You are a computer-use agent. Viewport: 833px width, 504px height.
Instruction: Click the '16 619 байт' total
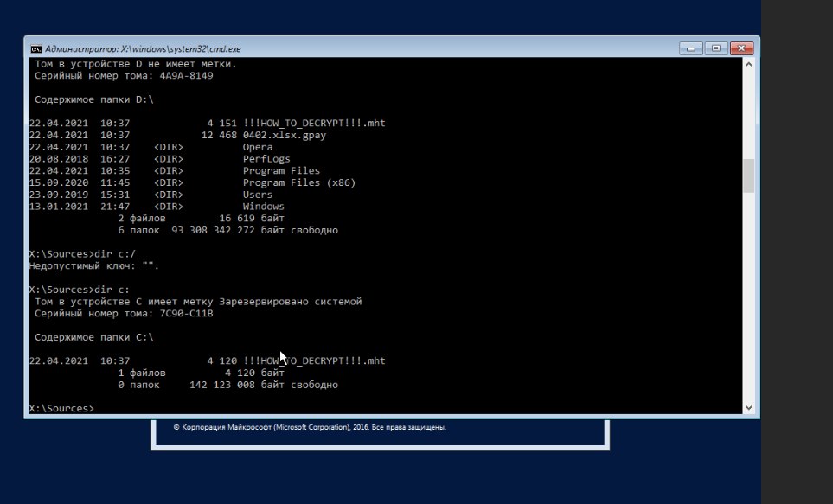pyautogui.click(x=252, y=218)
